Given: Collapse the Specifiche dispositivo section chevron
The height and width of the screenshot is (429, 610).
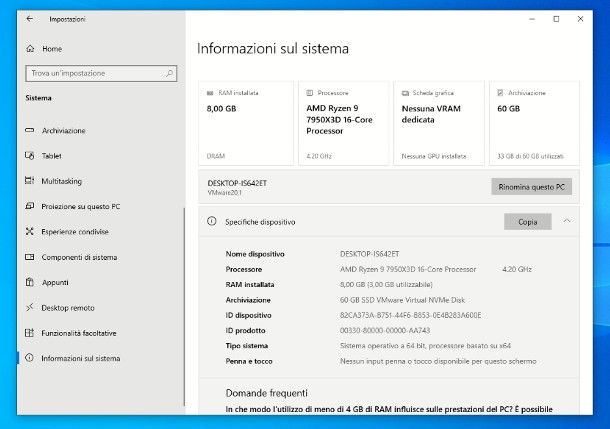Looking at the screenshot, I should [x=567, y=221].
